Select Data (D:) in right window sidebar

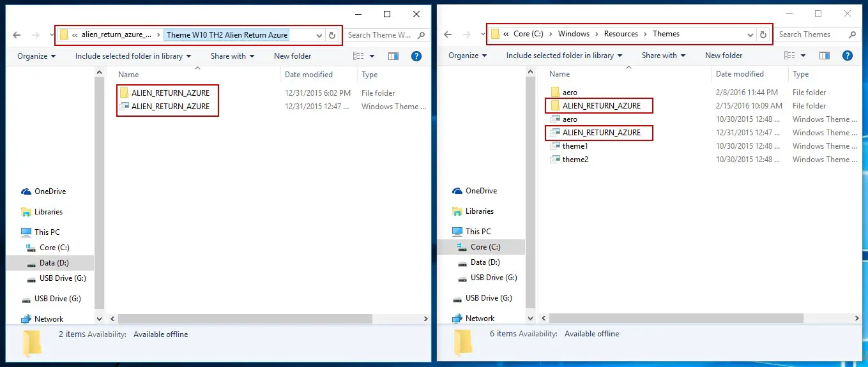(x=479, y=262)
